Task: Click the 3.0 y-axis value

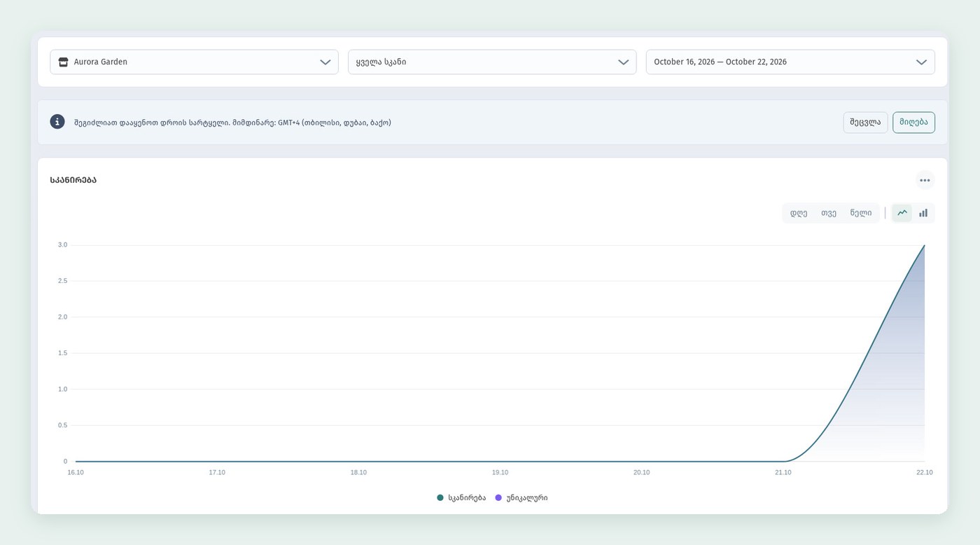Action: pos(63,245)
